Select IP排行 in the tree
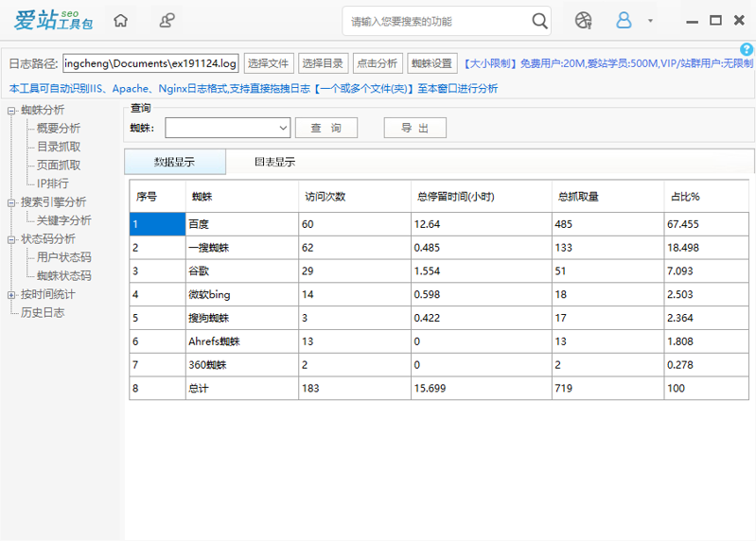This screenshot has height=541, width=756. 53,183
